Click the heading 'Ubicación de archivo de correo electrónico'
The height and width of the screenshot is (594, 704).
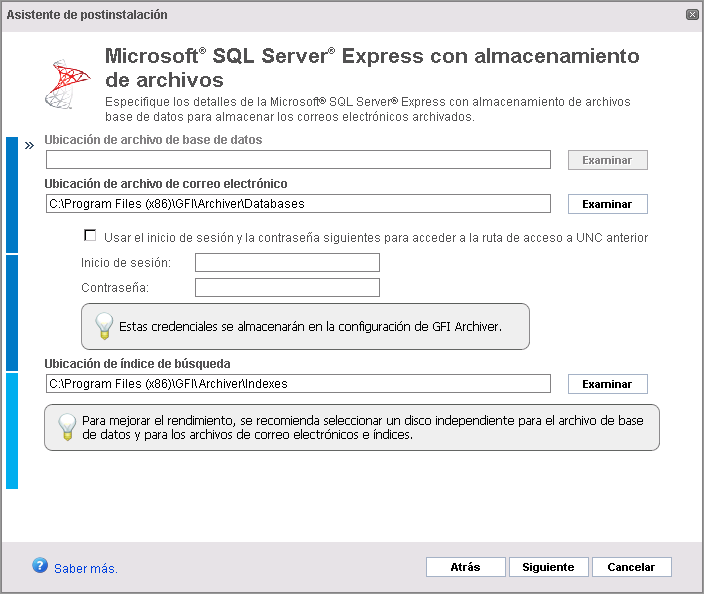[166, 184]
